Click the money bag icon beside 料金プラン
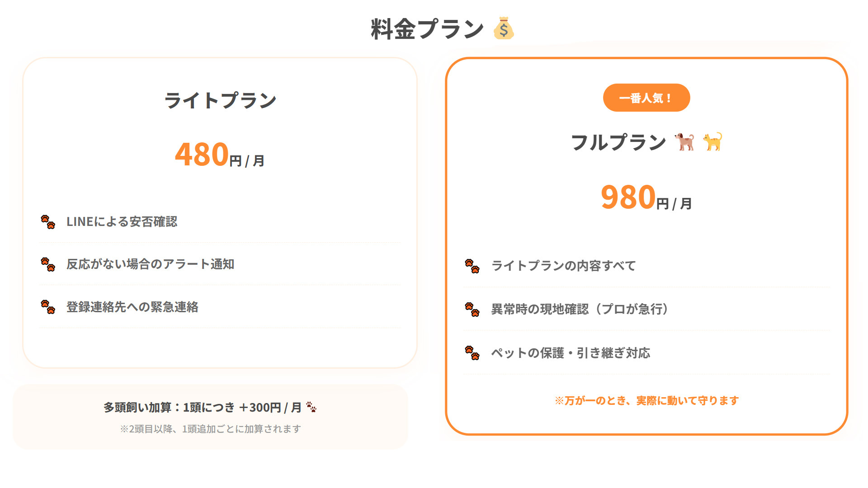This screenshot has height=488, width=868. click(504, 28)
